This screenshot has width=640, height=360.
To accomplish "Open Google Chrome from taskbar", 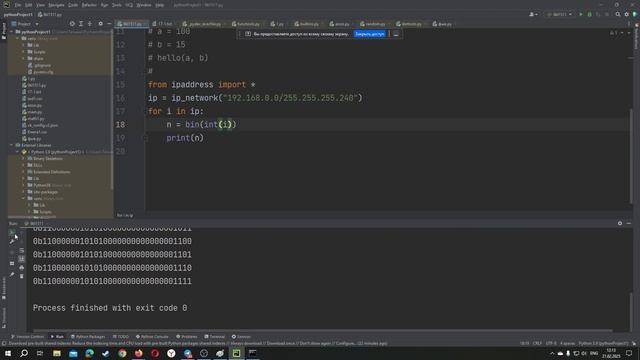I will coord(122,353).
